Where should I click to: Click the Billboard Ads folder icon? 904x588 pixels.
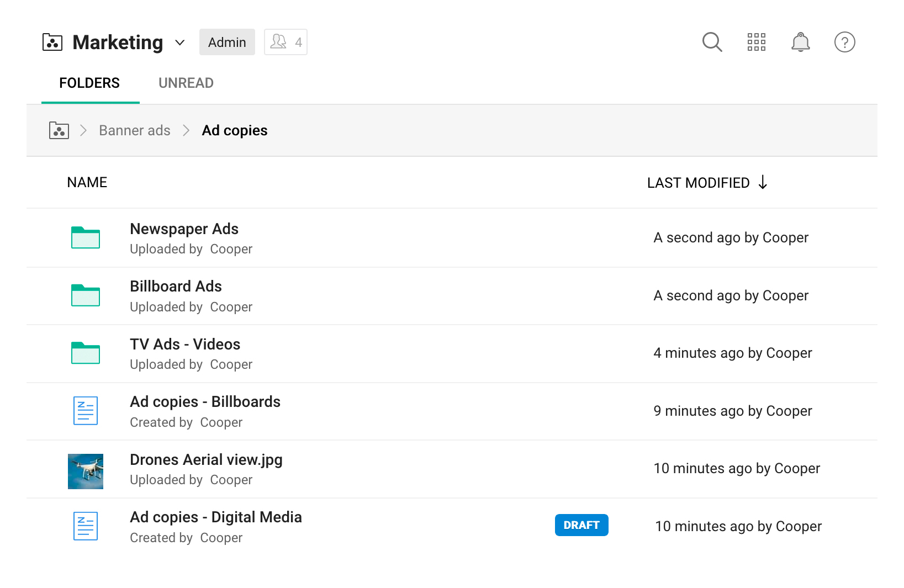click(86, 295)
